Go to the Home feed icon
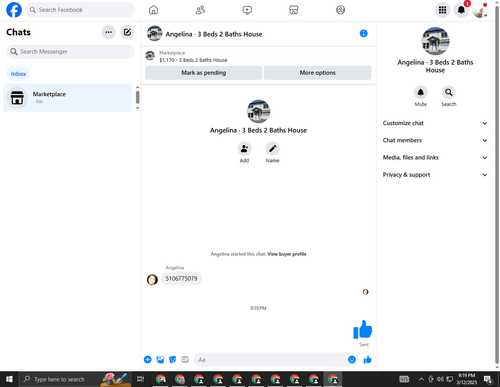Viewport: 500px width, 387px height. point(153,10)
